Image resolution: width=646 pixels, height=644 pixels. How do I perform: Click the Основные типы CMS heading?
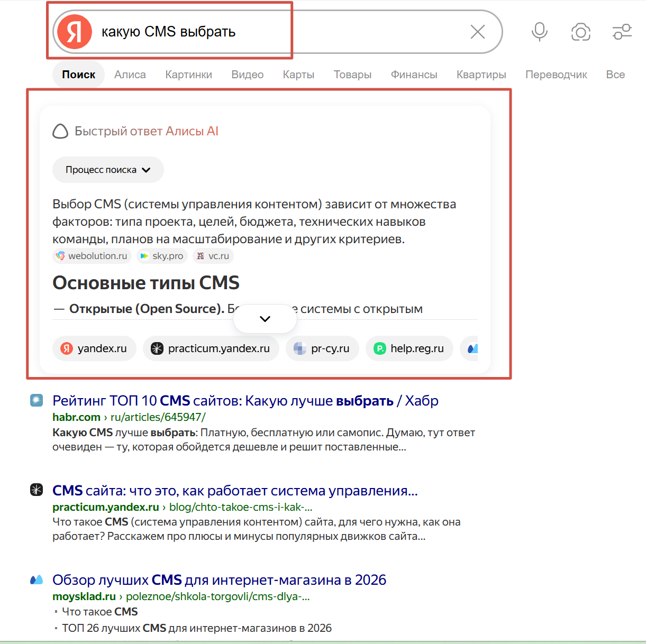[146, 283]
